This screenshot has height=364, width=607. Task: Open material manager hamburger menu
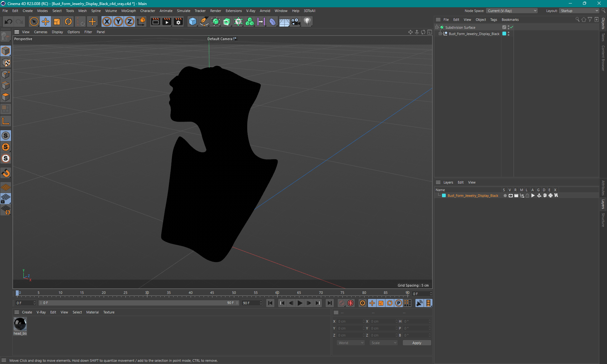click(17, 312)
